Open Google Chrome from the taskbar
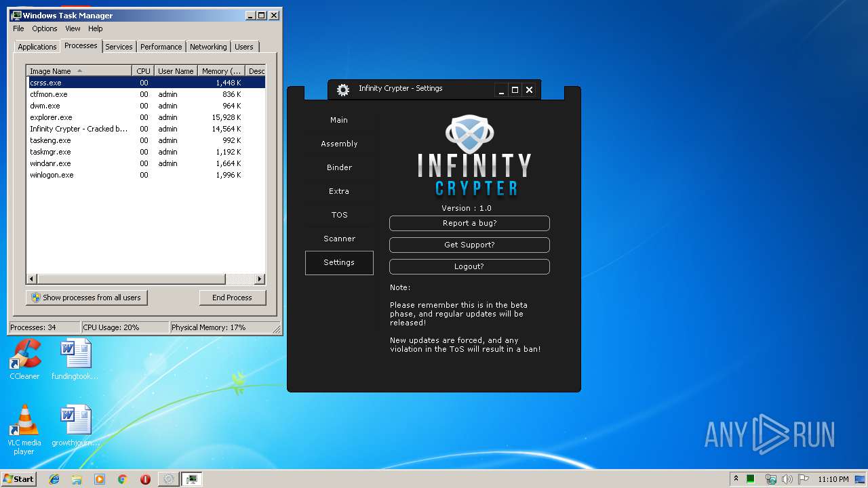Image resolution: width=868 pixels, height=488 pixels. click(123, 479)
